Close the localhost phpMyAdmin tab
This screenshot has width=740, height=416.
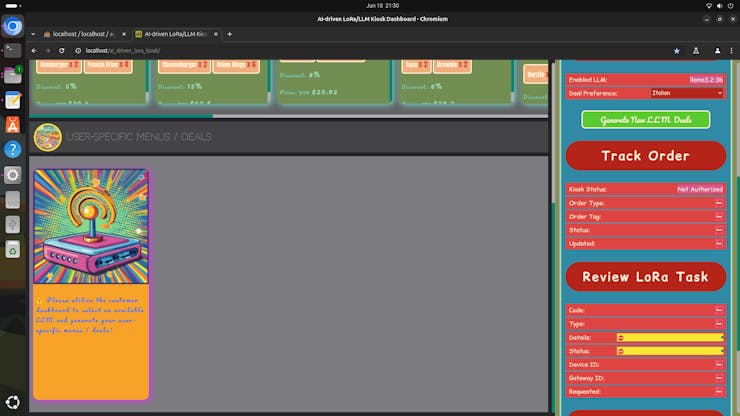pyautogui.click(x=124, y=34)
